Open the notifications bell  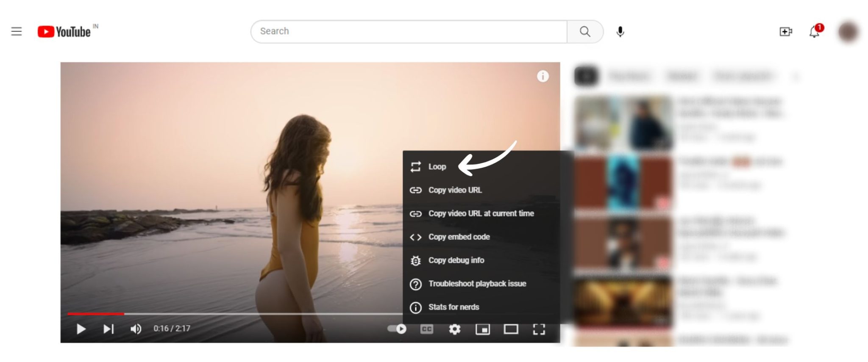click(814, 32)
